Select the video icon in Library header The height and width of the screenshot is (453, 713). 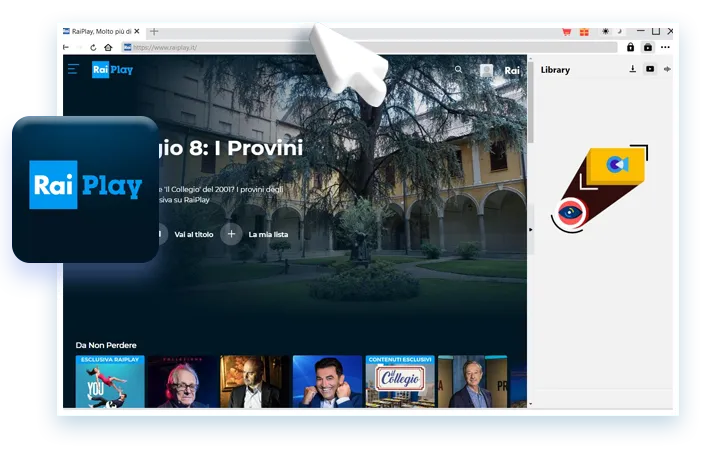click(650, 69)
